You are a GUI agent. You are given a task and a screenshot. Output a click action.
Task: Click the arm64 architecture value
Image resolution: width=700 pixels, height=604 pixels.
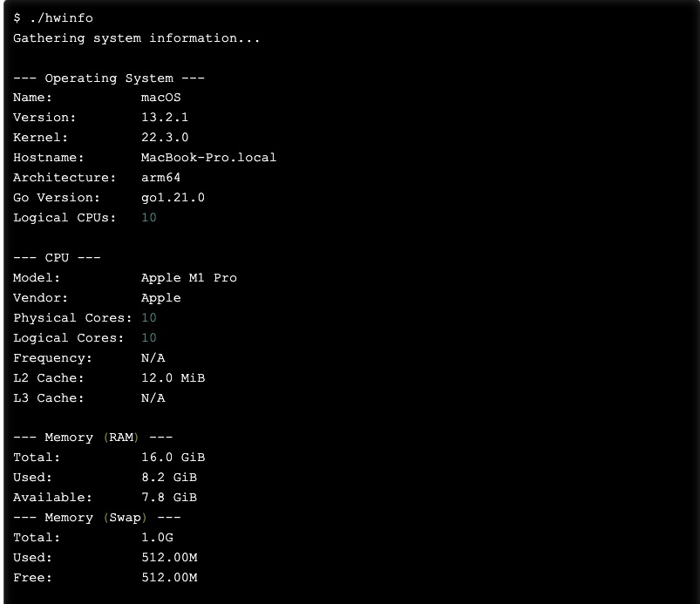pos(160,178)
